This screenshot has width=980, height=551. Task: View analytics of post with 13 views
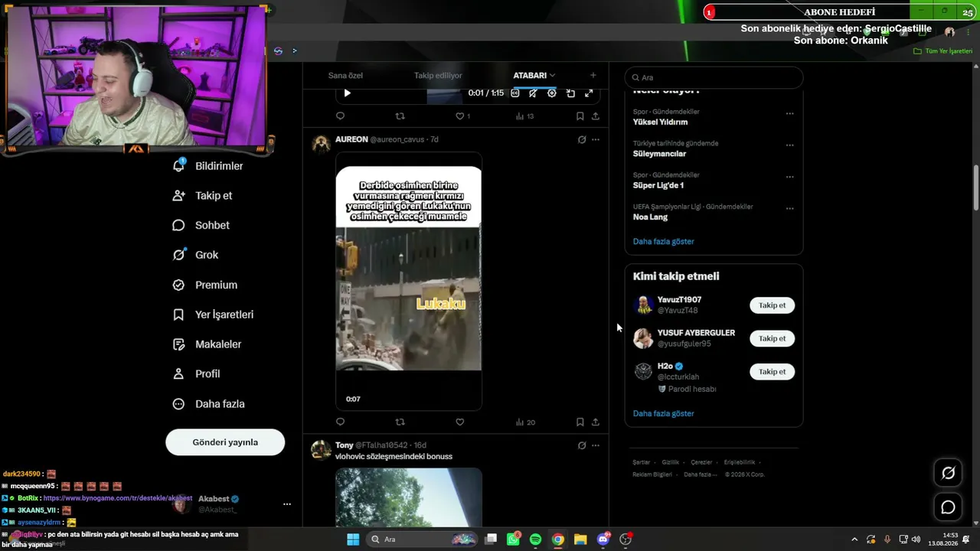point(524,116)
